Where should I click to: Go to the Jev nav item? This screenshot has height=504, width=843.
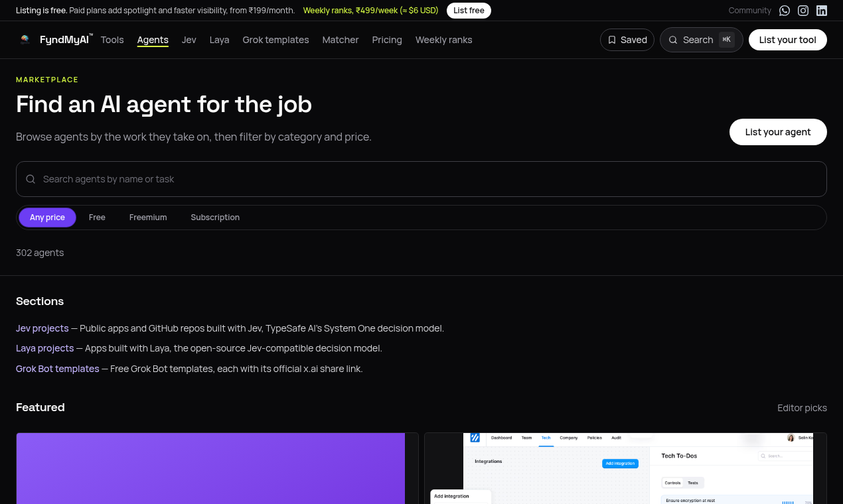click(189, 40)
